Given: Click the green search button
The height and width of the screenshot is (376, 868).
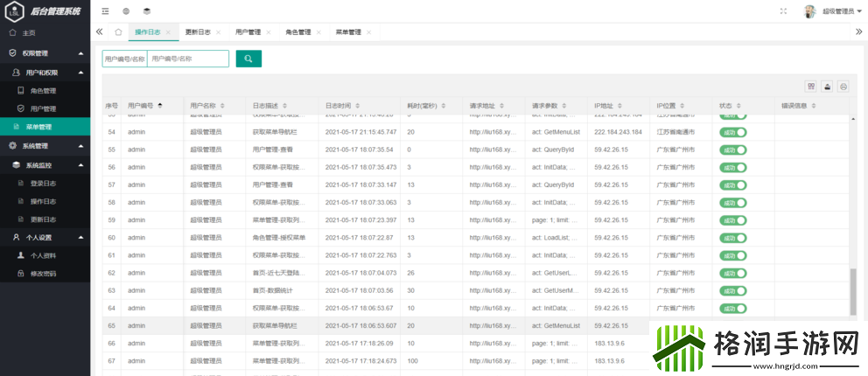Looking at the screenshot, I should [x=248, y=59].
